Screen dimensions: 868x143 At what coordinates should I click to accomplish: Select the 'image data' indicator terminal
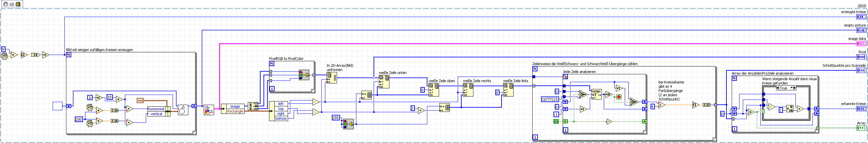tap(861, 44)
